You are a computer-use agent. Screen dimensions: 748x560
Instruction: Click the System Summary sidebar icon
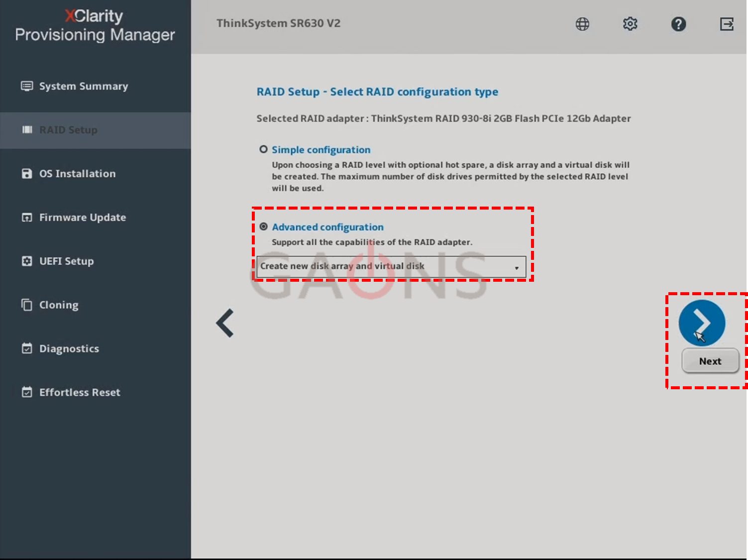tap(27, 86)
